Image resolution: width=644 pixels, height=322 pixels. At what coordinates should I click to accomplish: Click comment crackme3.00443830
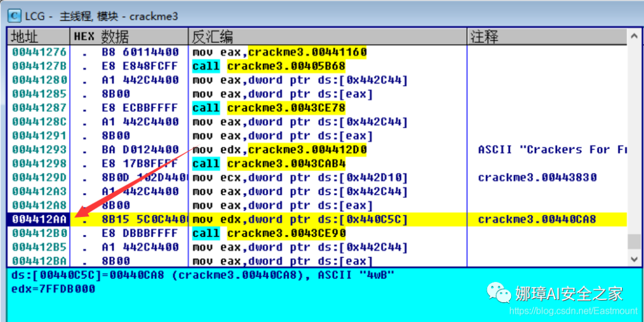click(x=537, y=178)
